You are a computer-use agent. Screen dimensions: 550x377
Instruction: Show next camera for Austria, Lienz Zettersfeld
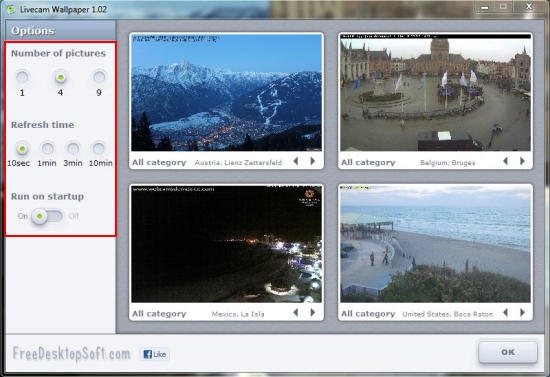click(313, 161)
